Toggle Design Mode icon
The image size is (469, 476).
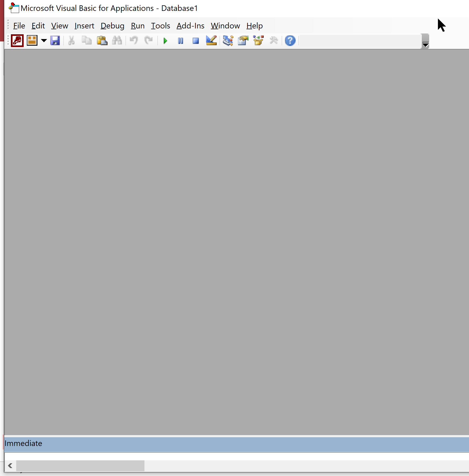[211, 41]
